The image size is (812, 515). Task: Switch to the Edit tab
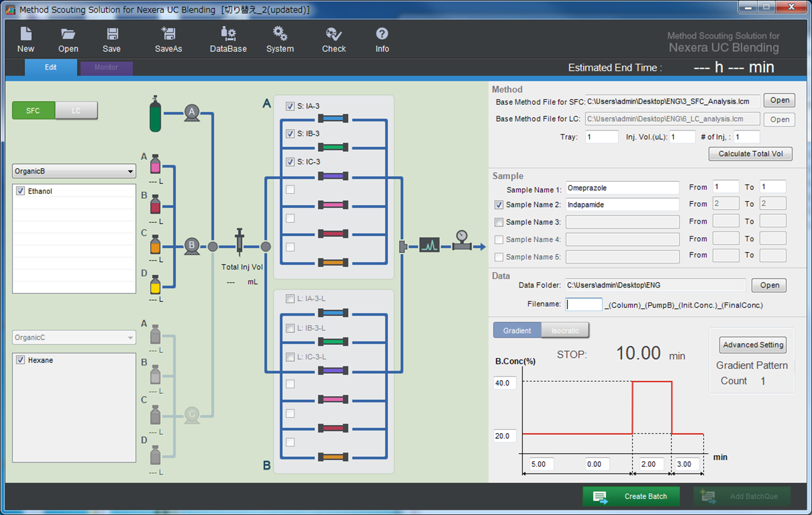51,67
